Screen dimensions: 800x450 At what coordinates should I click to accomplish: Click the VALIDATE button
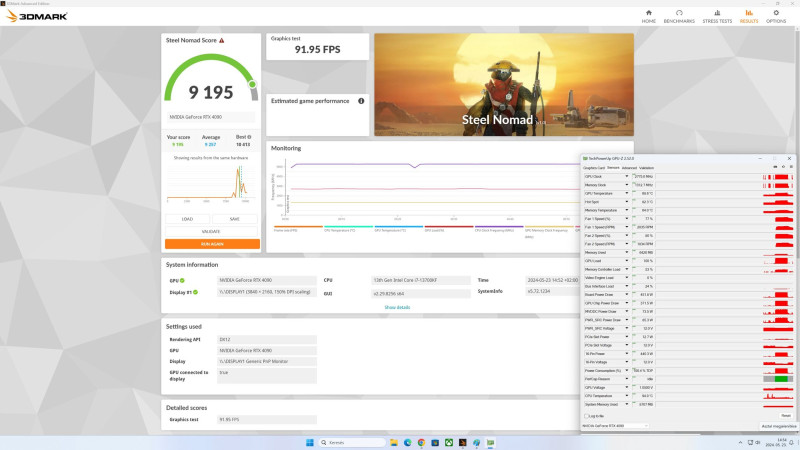tap(211, 231)
